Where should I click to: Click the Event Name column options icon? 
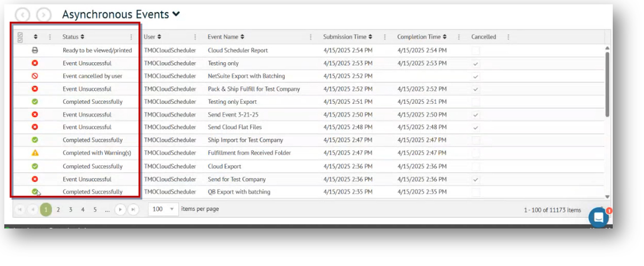coord(311,37)
